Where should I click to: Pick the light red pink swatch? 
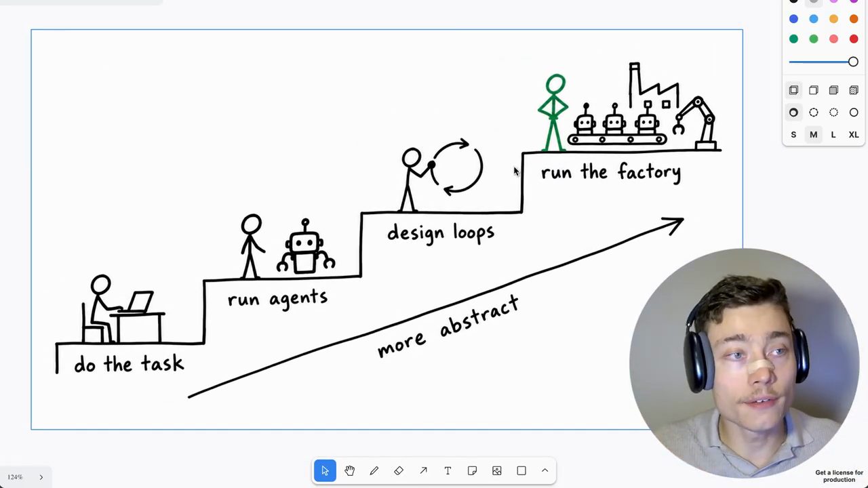(x=833, y=39)
